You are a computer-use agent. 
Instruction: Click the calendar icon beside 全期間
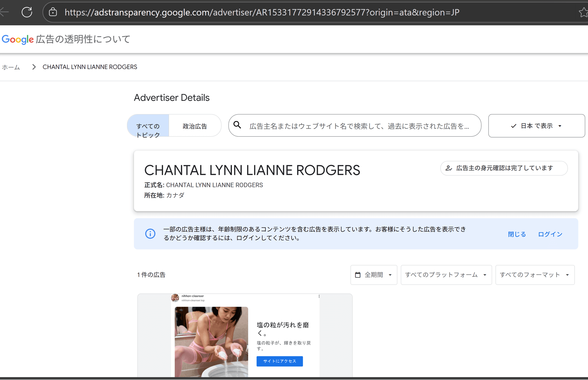click(x=358, y=275)
